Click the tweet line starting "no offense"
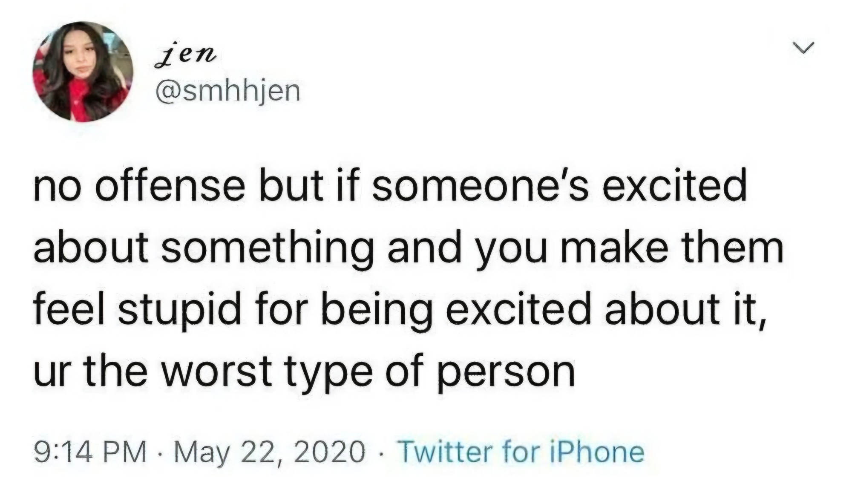Screen dimensions: 852x504 pyautogui.click(x=390, y=187)
